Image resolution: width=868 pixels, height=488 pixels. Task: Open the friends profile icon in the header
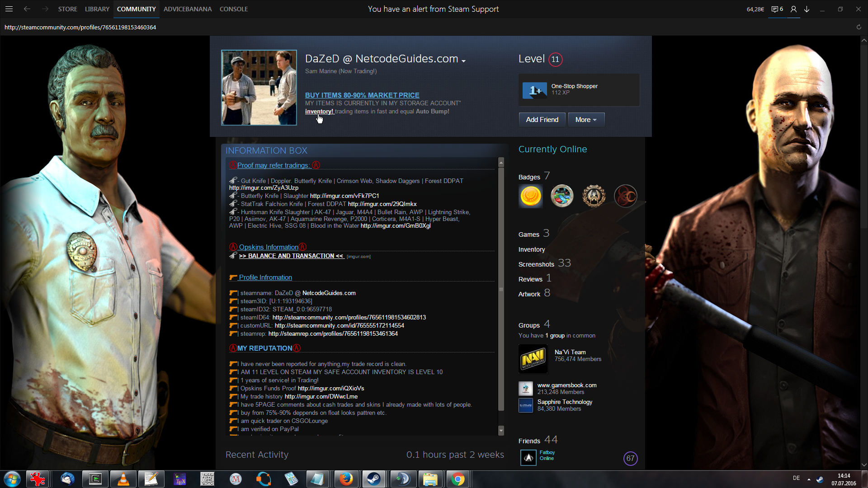[793, 9]
